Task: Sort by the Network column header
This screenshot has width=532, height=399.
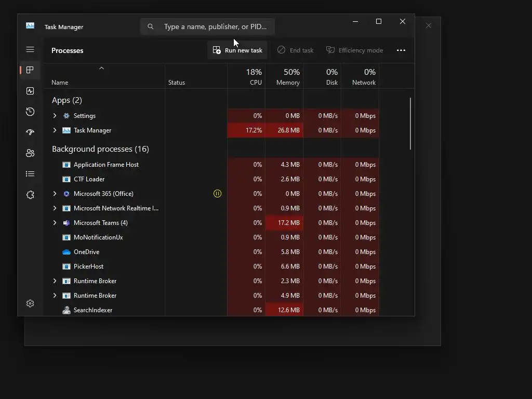Action: [361, 76]
